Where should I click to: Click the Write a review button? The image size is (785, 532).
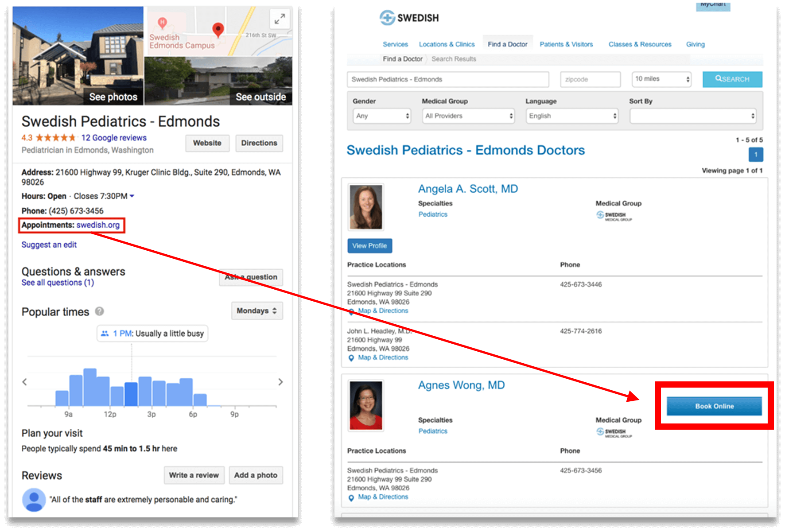pos(194,475)
